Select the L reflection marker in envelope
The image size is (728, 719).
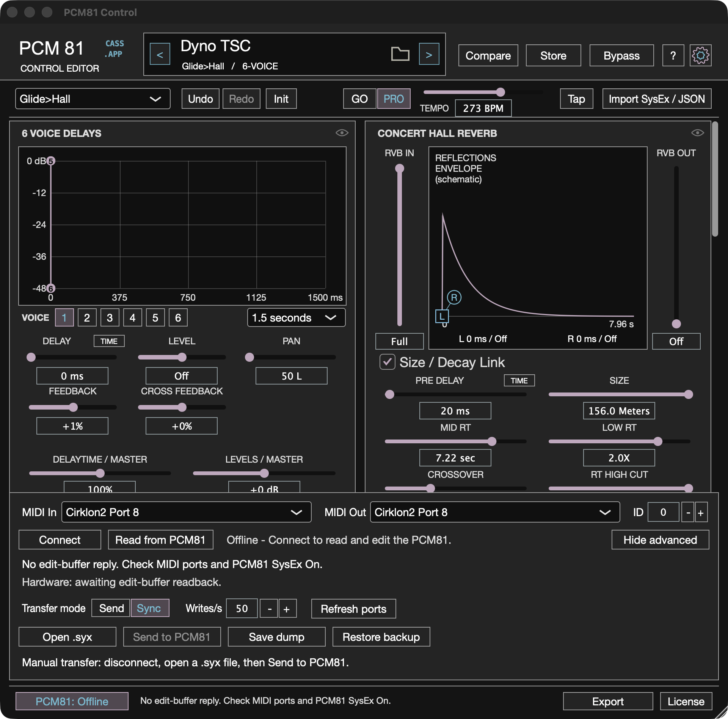(442, 316)
